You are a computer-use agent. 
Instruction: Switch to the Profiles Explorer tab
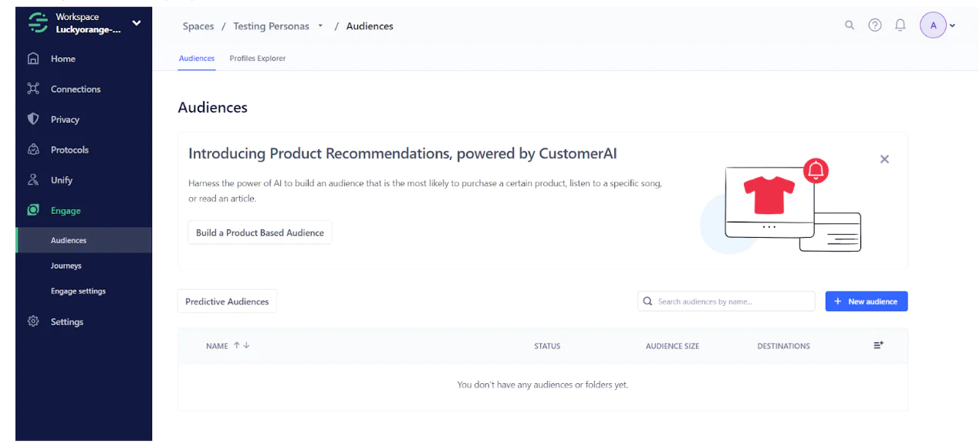[x=257, y=58]
